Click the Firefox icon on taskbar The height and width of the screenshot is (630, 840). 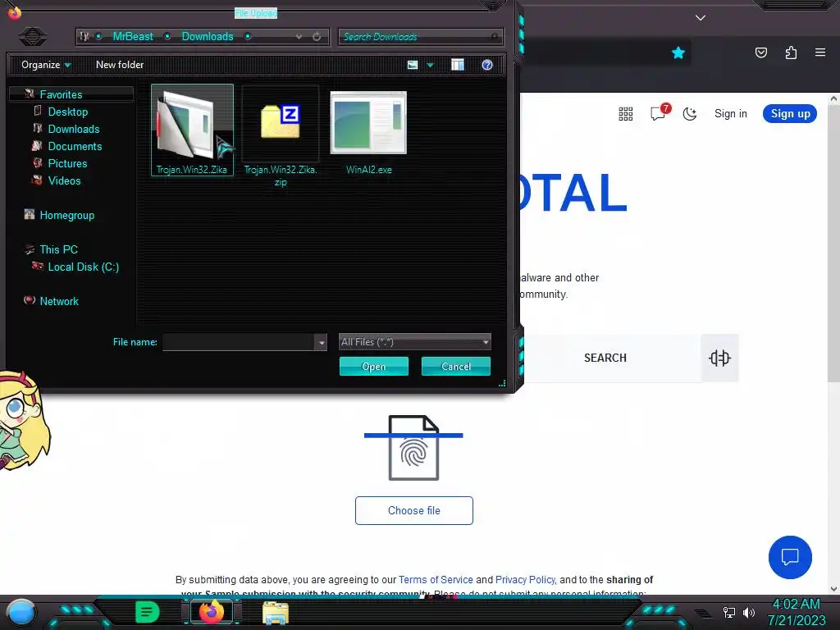211,612
